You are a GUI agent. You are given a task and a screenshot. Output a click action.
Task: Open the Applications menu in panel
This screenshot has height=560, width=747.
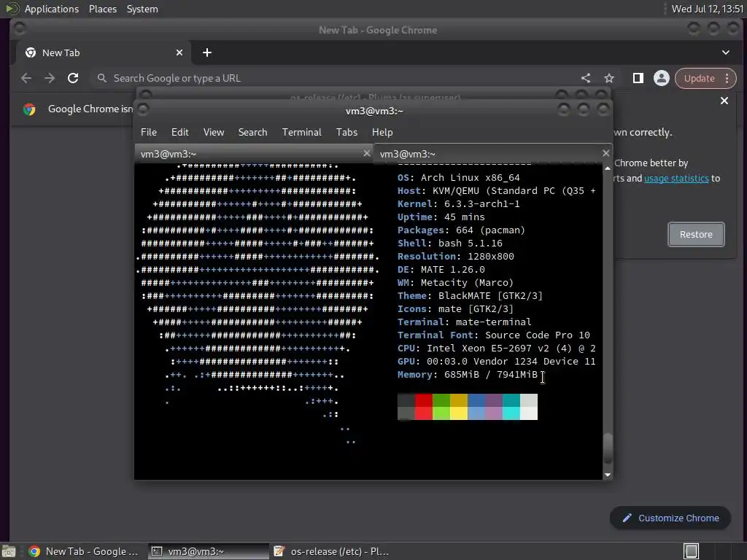(x=52, y=9)
